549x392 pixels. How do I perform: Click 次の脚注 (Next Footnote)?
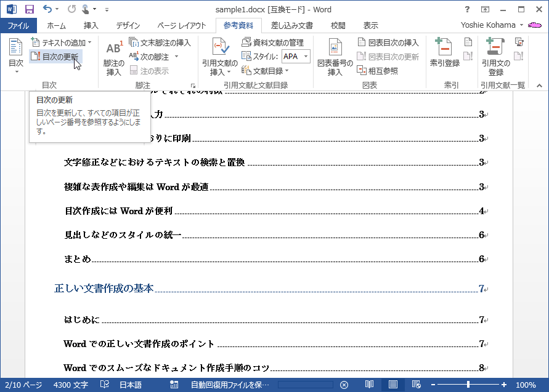150,57
